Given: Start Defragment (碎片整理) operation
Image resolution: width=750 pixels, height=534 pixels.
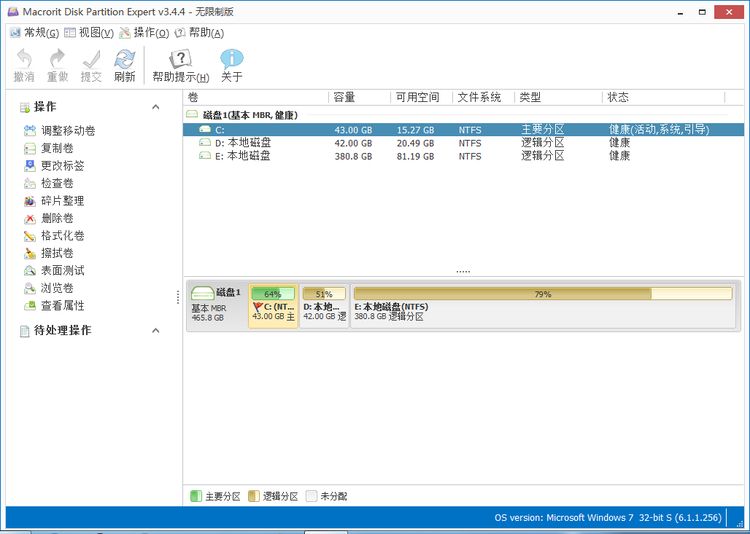Looking at the screenshot, I should [x=54, y=201].
